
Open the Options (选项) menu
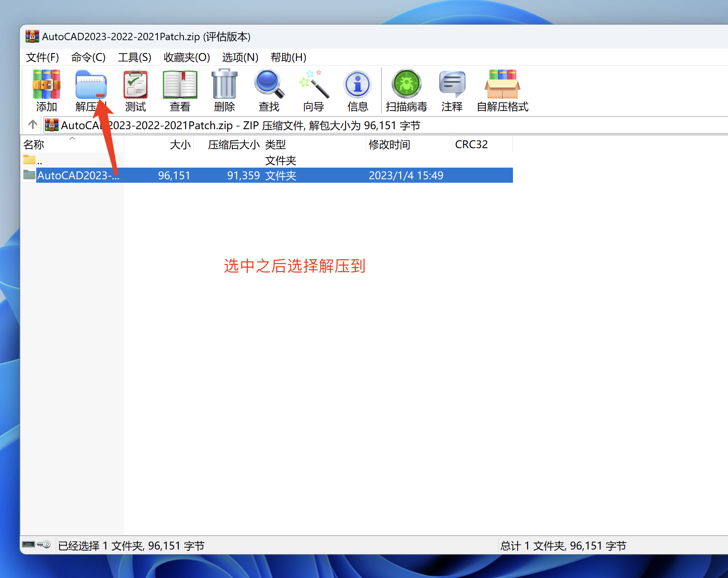point(241,57)
